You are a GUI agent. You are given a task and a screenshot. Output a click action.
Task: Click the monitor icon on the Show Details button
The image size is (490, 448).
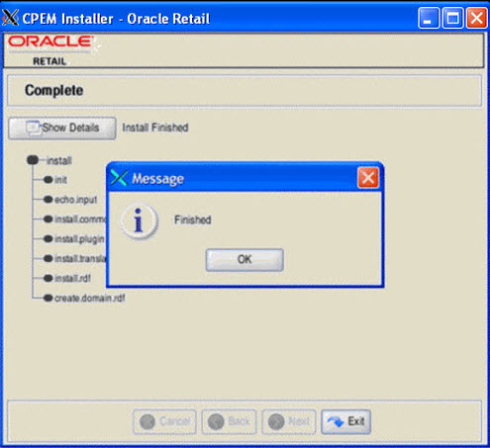click(x=33, y=128)
